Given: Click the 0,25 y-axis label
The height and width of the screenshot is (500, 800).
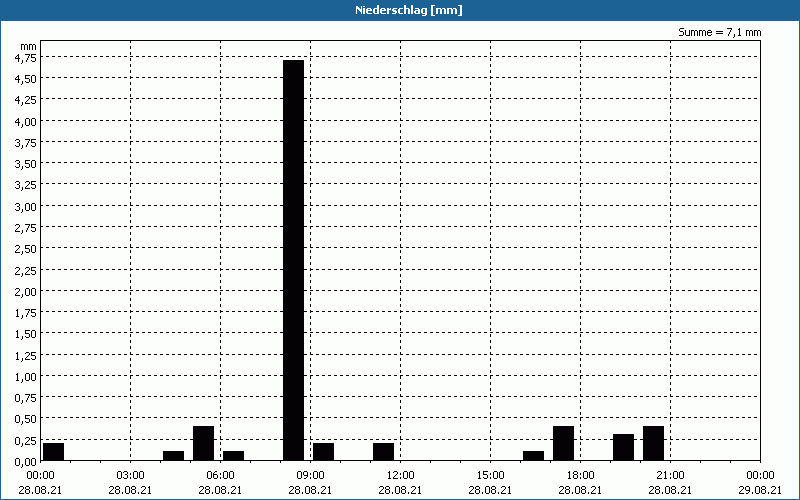Looking at the screenshot, I should 26,440.
